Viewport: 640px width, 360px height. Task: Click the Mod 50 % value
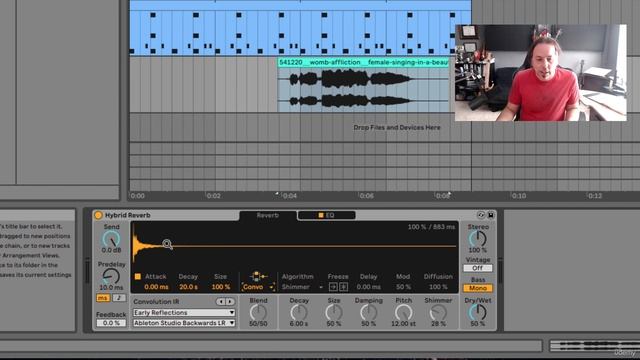(403, 287)
